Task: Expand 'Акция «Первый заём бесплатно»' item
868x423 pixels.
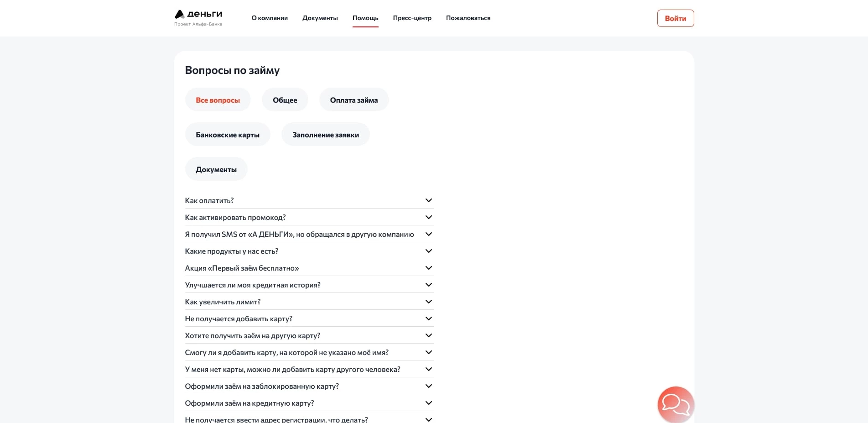Action: [x=428, y=268]
